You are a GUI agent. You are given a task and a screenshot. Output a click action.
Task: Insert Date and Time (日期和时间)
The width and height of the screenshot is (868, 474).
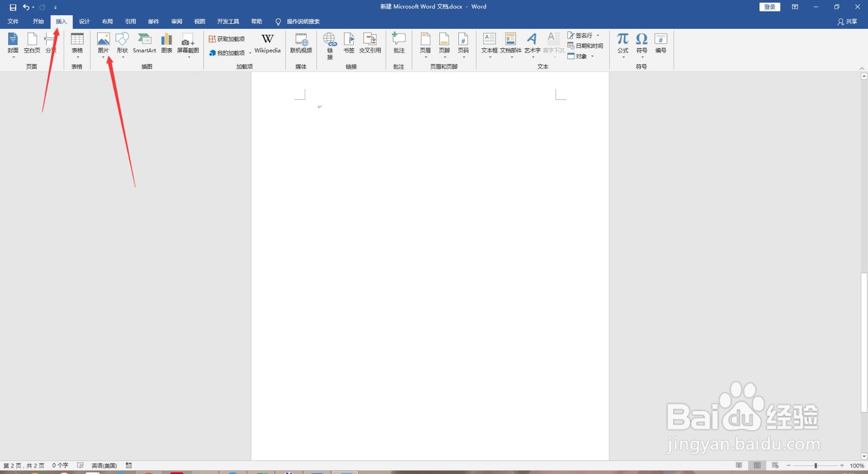pyautogui.click(x=585, y=46)
